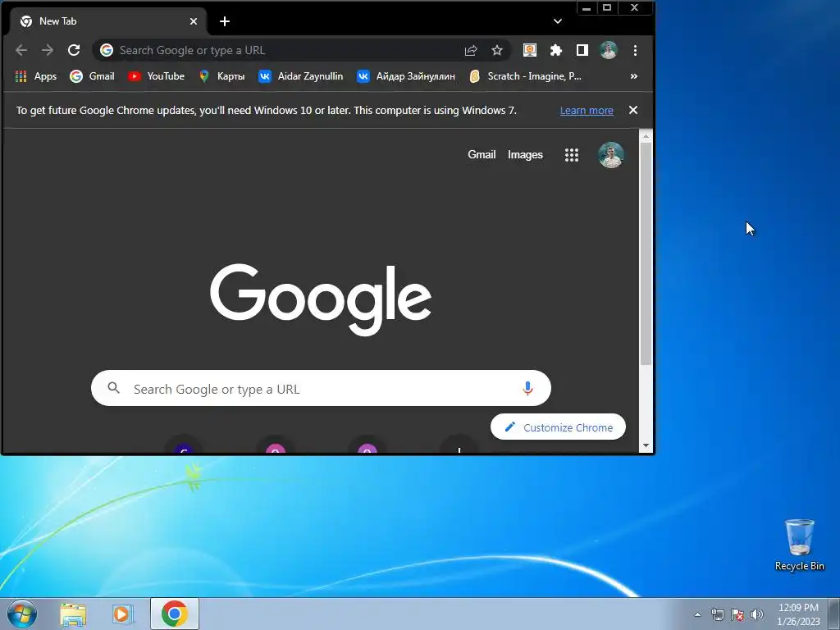840x630 pixels.
Task: Launch Windows Media Player from taskbar
Action: 123,614
